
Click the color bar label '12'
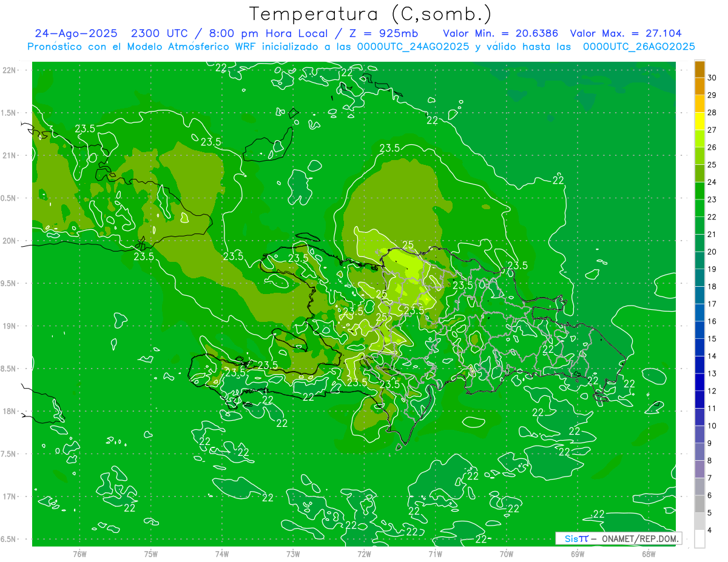click(712, 391)
